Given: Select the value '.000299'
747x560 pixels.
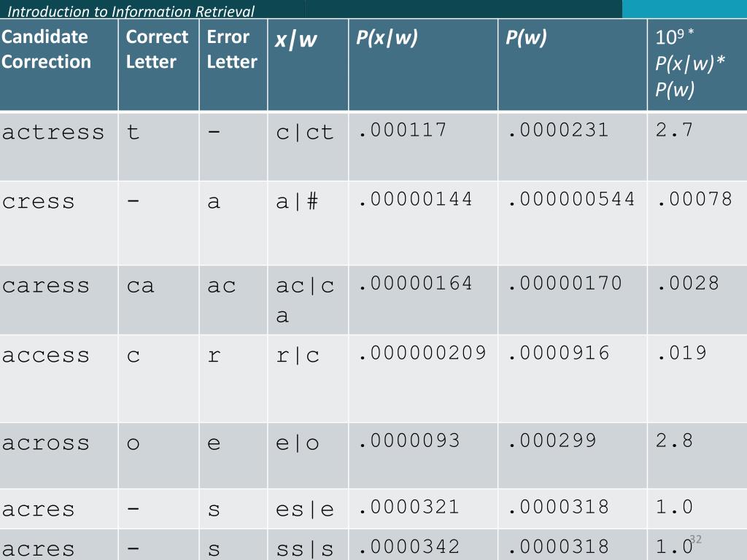Looking at the screenshot, I should 551,440.
